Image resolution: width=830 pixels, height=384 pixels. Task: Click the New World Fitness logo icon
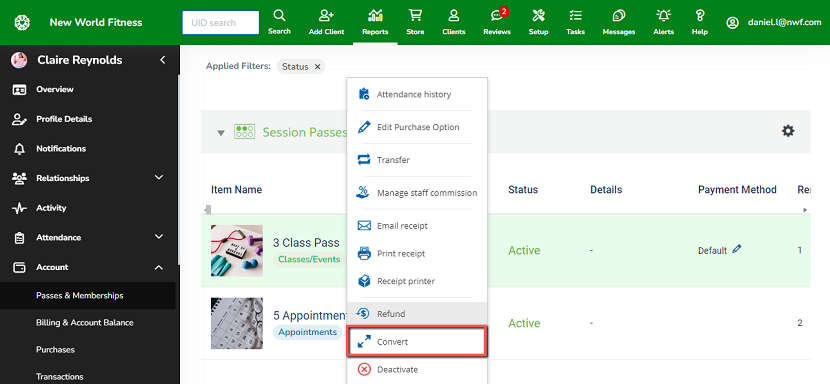(x=22, y=23)
